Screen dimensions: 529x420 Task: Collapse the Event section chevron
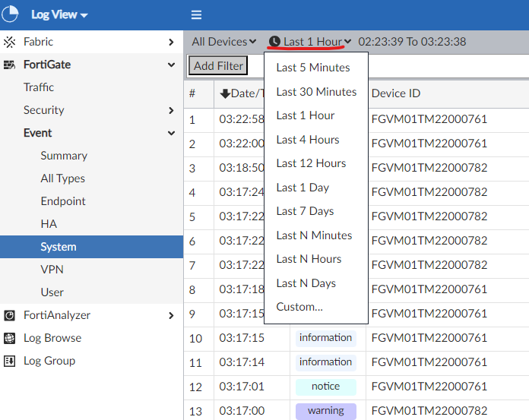(171, 133)
